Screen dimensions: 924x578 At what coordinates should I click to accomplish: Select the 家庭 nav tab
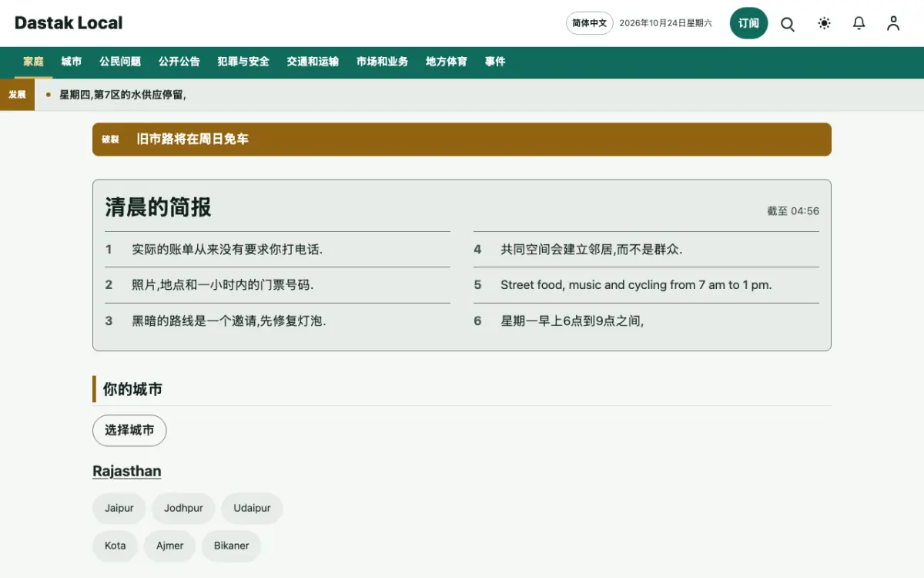tap(33, 62)
